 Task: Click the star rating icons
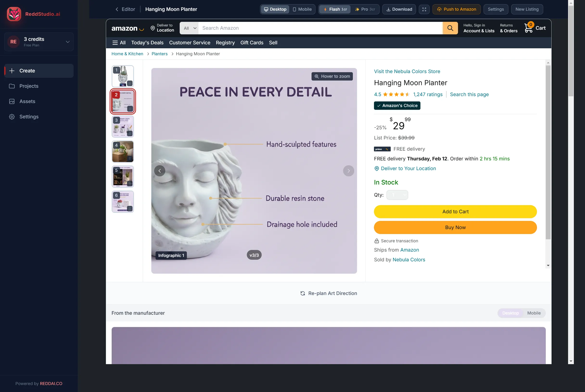pyautogui.click(x=396, y=95)
